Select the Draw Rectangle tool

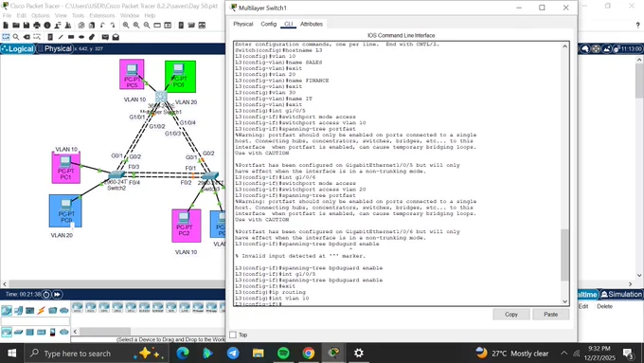71,37
